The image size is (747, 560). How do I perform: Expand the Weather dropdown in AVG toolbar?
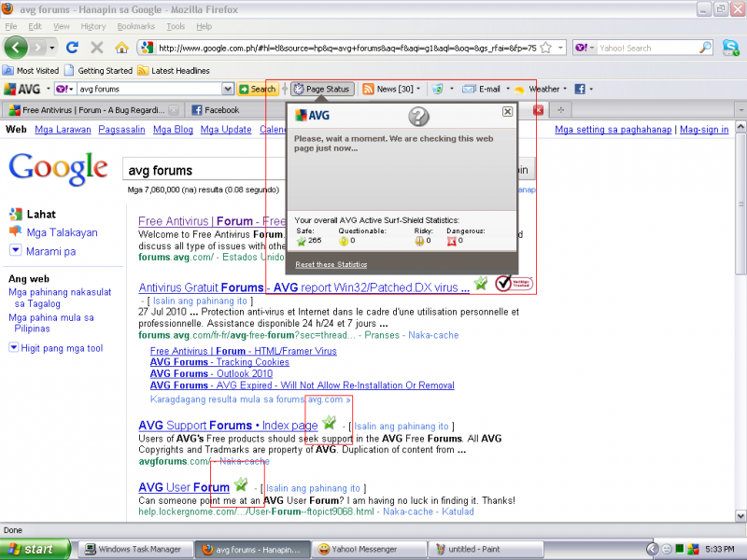coord(566,89)
